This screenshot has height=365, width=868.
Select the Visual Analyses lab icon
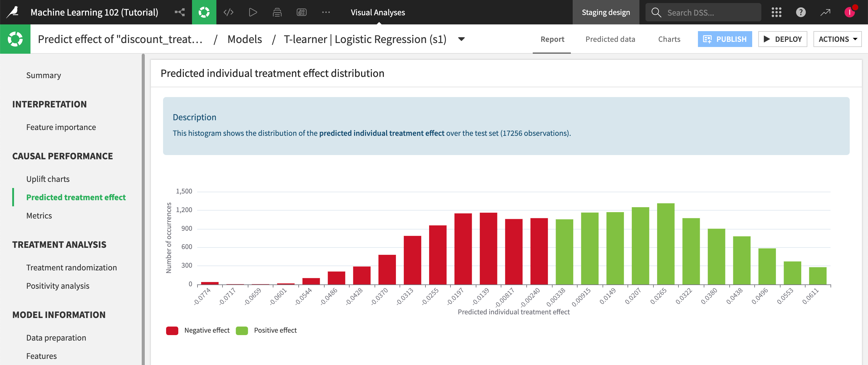(204, 12)
